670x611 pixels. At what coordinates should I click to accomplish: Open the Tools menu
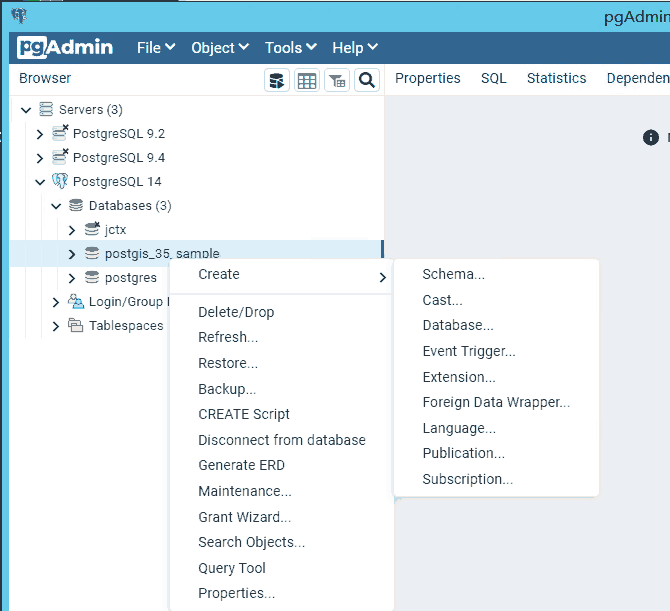coord(291,48)
